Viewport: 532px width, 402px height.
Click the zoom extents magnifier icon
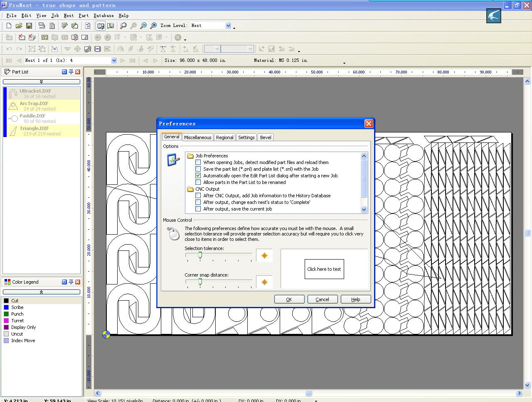click(153, 26)
